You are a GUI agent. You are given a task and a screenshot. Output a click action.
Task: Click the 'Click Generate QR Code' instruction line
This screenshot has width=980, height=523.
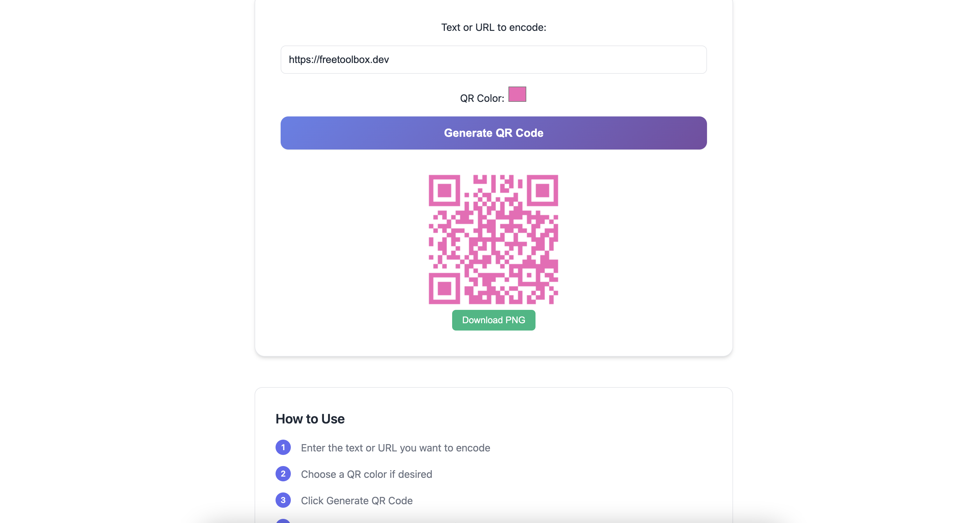pyautogui.click(x=356, y=500)
